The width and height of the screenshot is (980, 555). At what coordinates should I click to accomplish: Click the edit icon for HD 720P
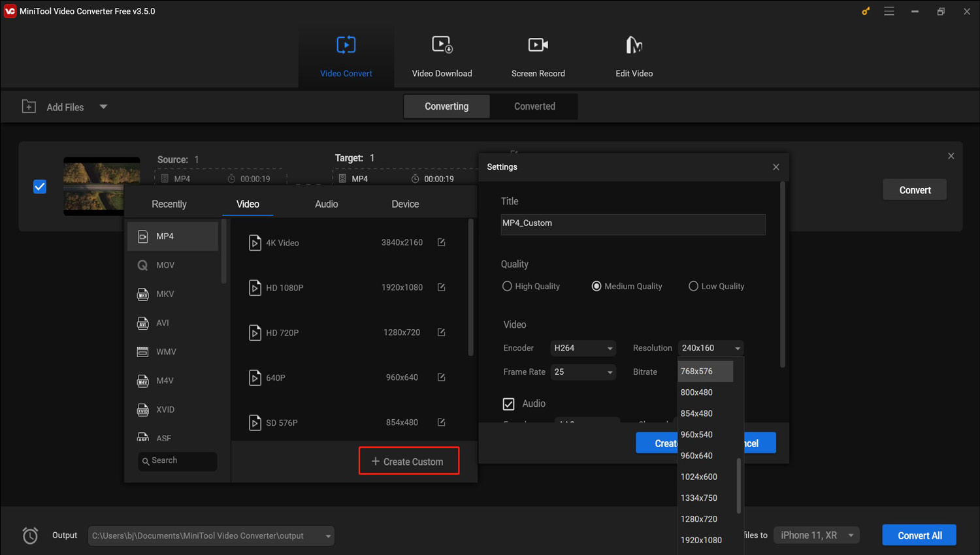click(x=442, y=332)
